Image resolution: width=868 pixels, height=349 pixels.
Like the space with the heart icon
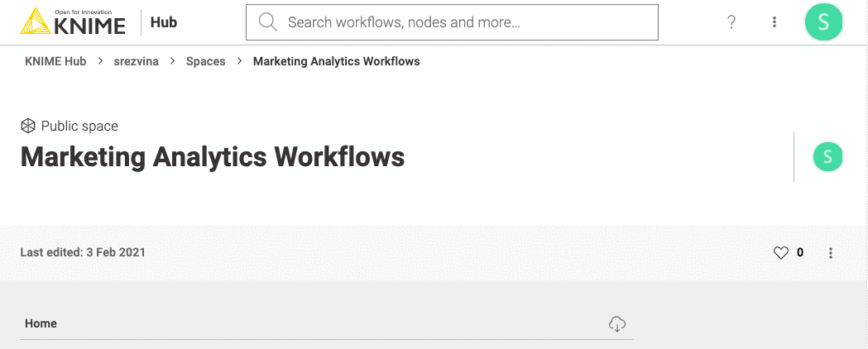point(780,253)
